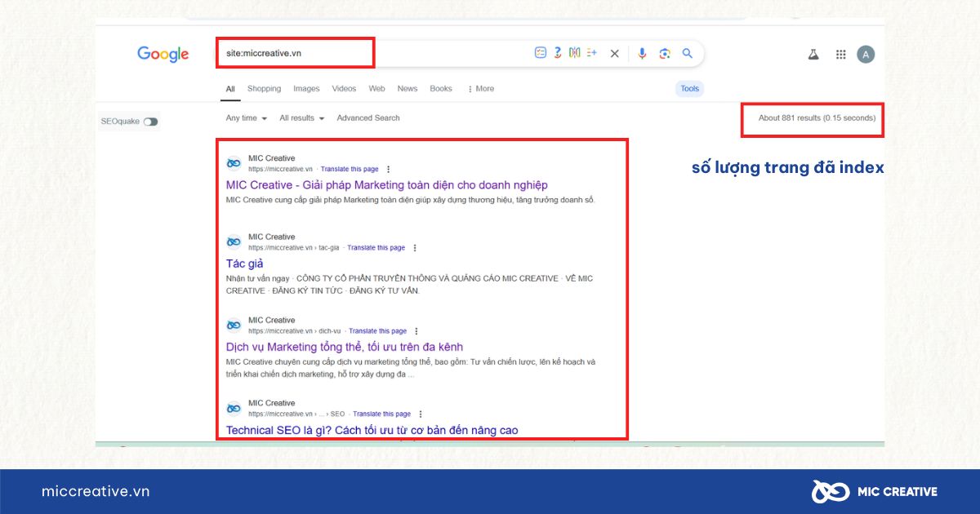Click 'Translate this page' on the first result
Screen dimensions: 980x514
pyautogui.click(x=350, y=169)
